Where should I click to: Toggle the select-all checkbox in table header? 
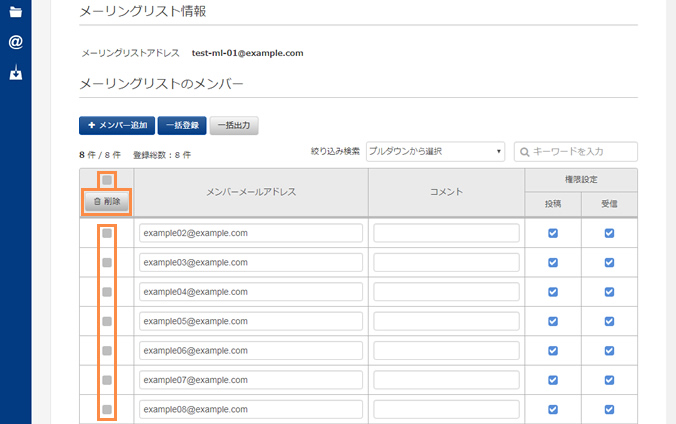click(x=107, y=180)
